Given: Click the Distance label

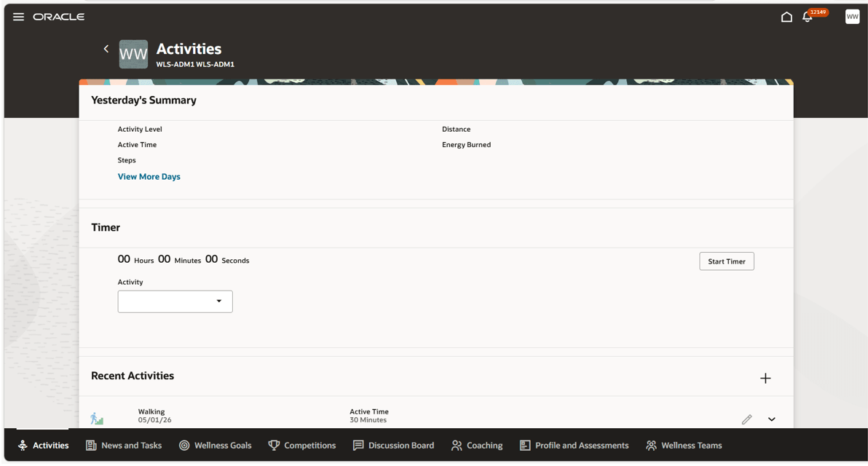Looking at the screenshot, I should tap(456, 129).
